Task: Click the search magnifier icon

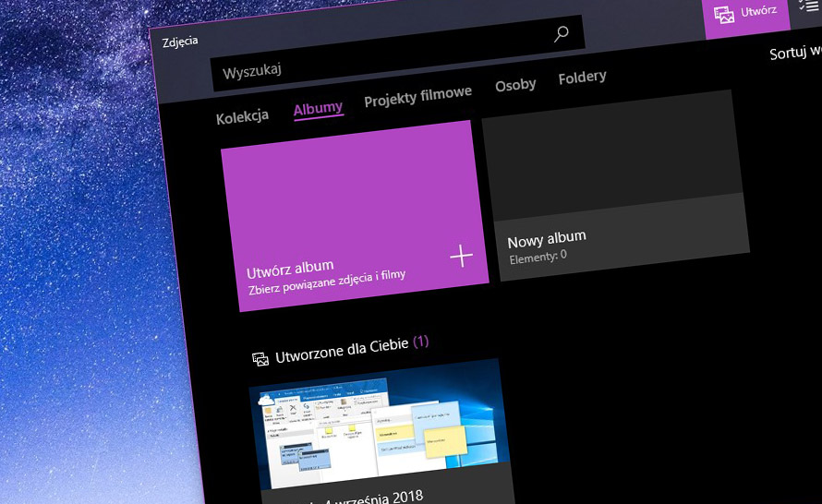Action: 561,34
